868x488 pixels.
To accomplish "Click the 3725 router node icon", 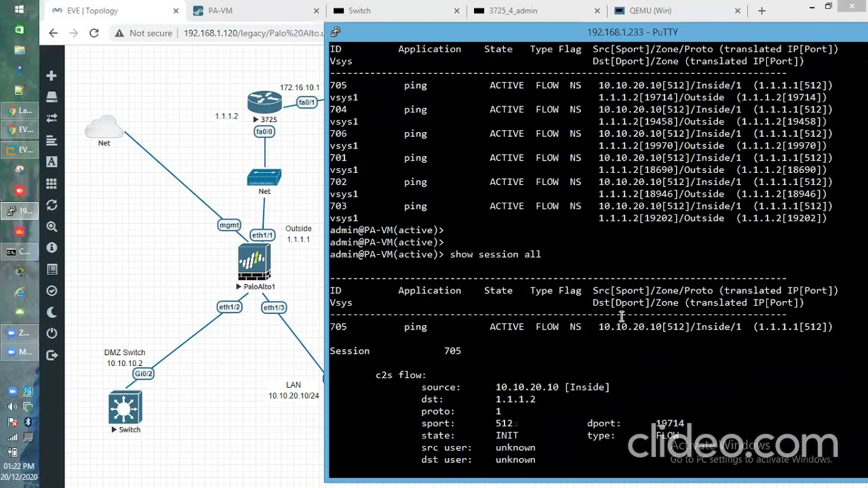I will coord(264,102).
